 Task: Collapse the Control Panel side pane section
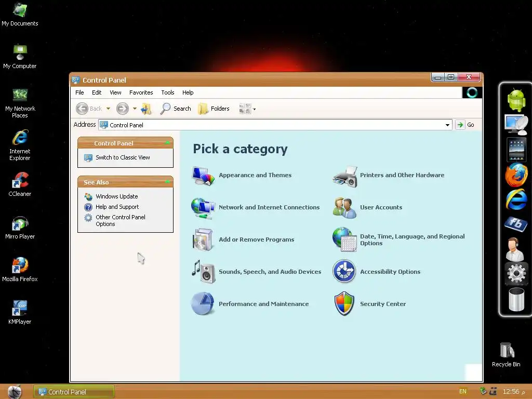(167, 143)
